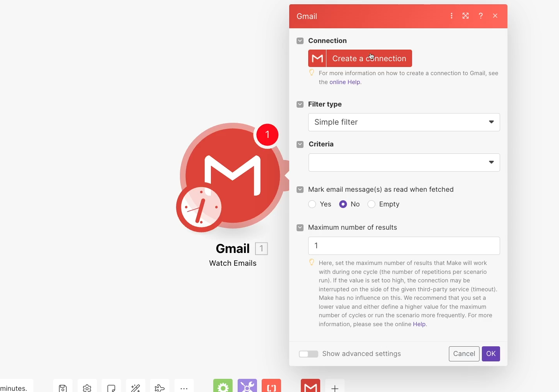Open the Filter type Simple filter dropdown

click(404, 122)
